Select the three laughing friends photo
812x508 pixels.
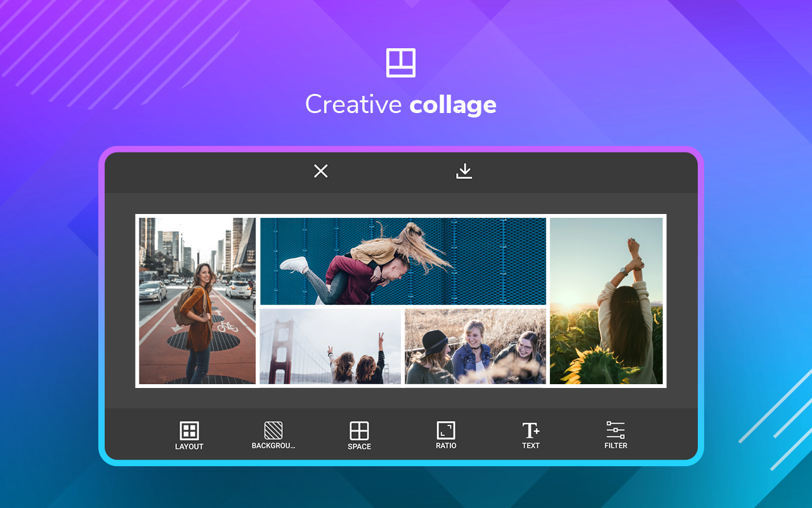[476, 347]
